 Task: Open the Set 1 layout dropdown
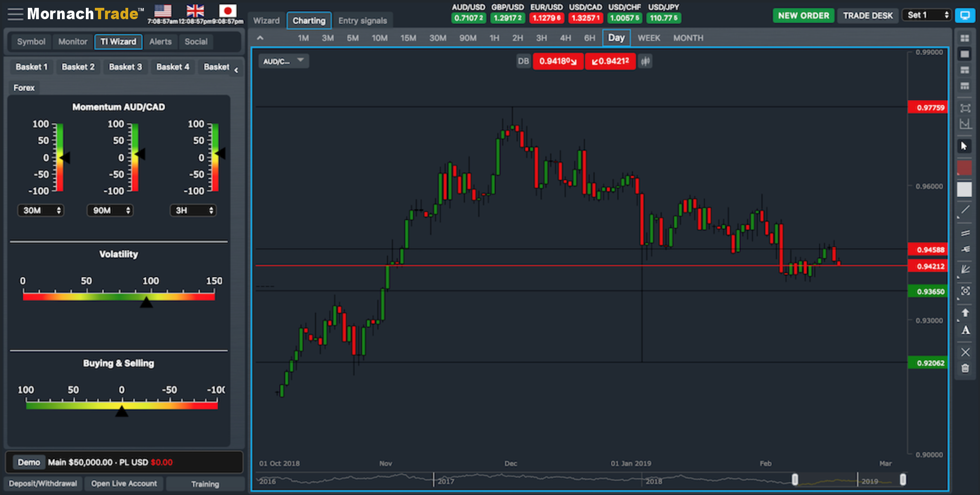tap(927, 15)
